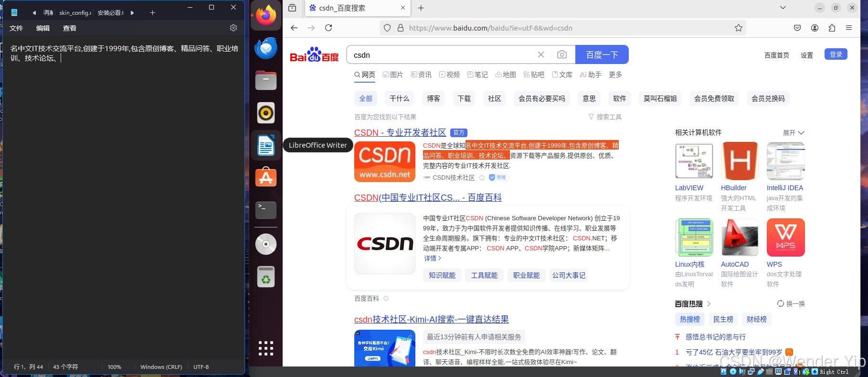The height and width of the screenshot is (377, 868).
Task: Open 搜索工具 filter options
Action: pyautogui.click(x=605, y=117)
